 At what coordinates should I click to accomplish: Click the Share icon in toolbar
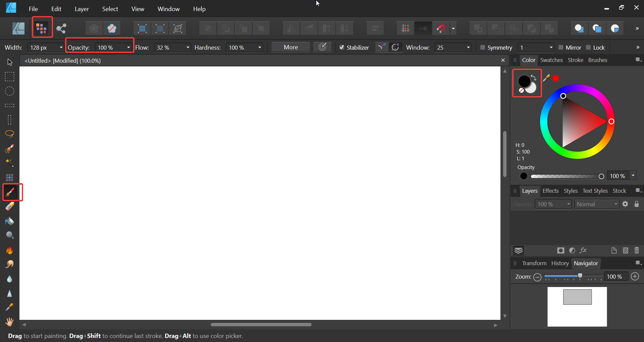pyautogui.click(x=61, y=28)
